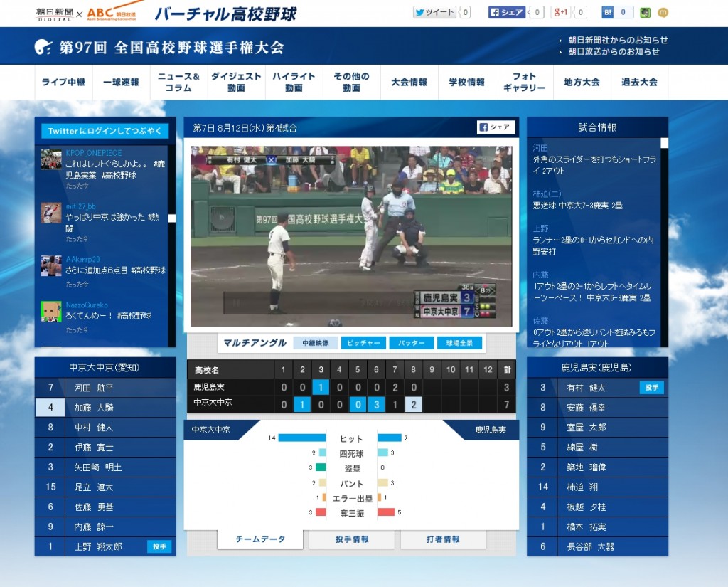Click the green Evernote-style icon in header
This screenshot has height=587, width=728.
point(645,13)
